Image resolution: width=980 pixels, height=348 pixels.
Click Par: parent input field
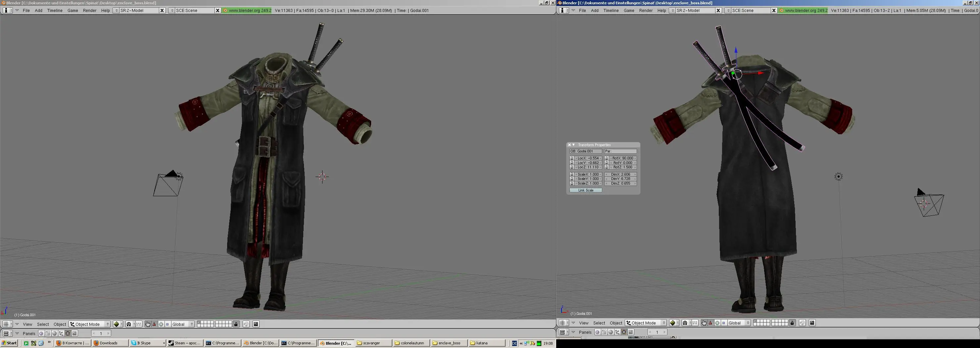(x=620, y=151)
